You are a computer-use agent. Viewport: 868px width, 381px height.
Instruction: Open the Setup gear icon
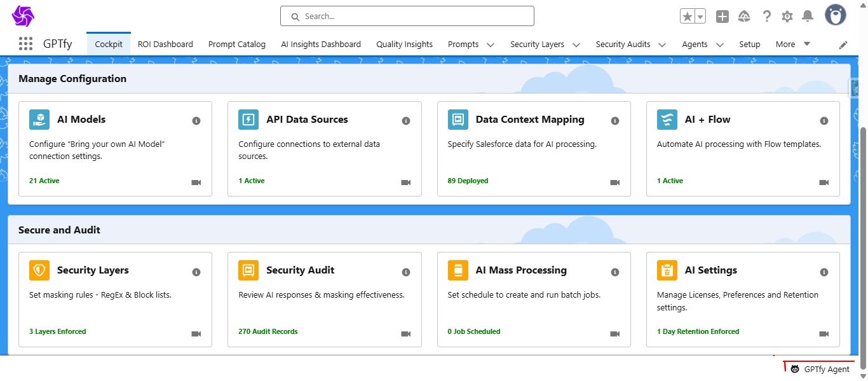787,17
